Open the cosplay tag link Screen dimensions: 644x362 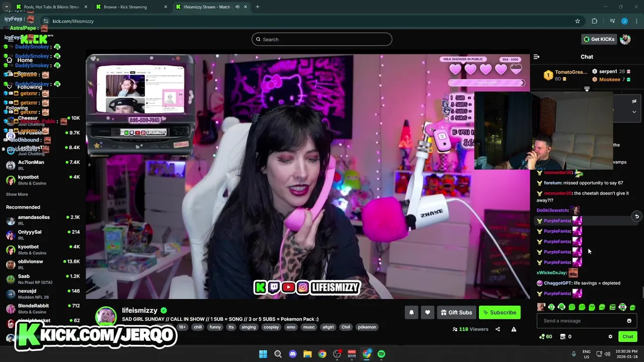coord(271,327)
